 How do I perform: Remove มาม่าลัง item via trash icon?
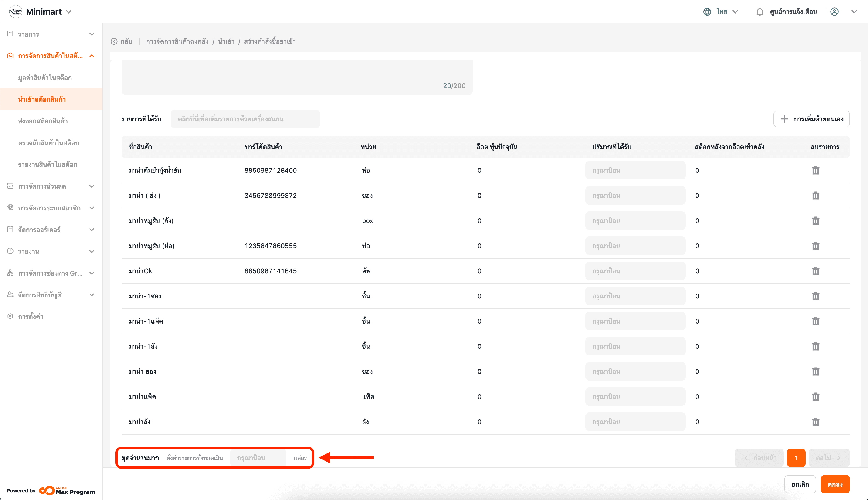(x=815, y=422)
